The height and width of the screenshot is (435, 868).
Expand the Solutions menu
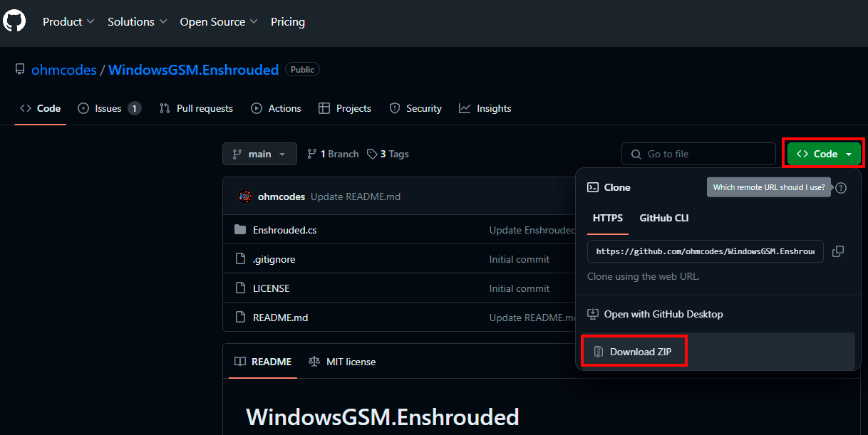point(138,22)
